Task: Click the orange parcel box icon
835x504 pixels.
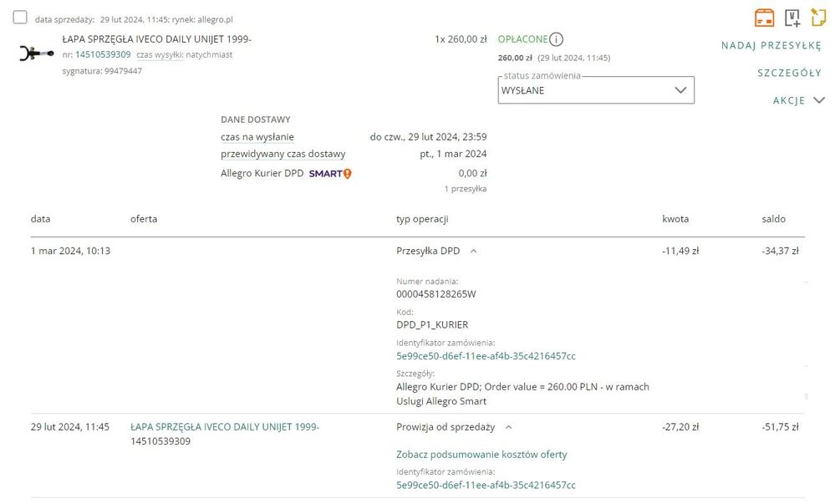Action: click(764, 17)
